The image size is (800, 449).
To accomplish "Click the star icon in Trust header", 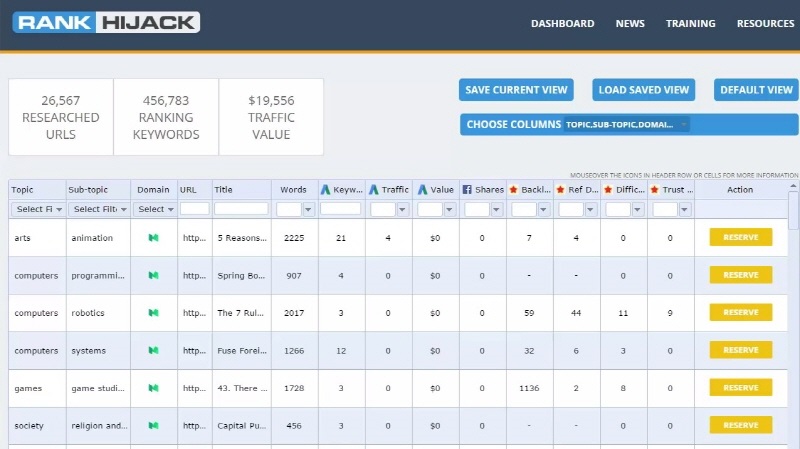I will click(655, 190).
